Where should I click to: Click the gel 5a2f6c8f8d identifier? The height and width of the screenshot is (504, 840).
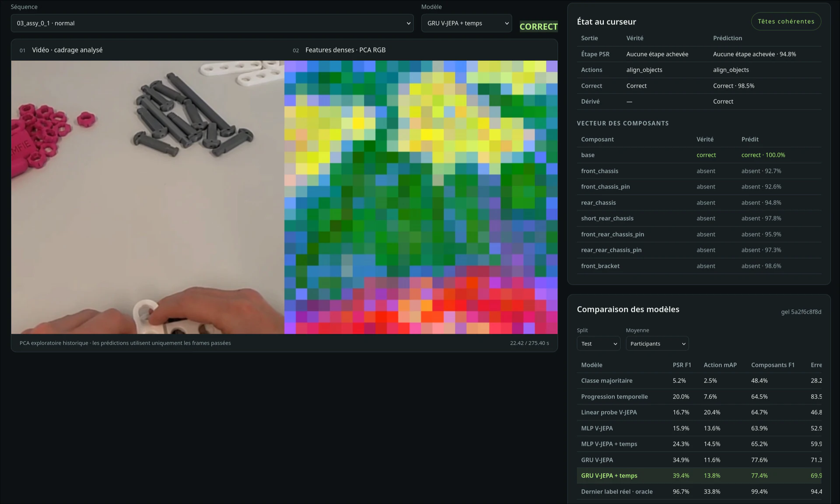tap(801, 312)
